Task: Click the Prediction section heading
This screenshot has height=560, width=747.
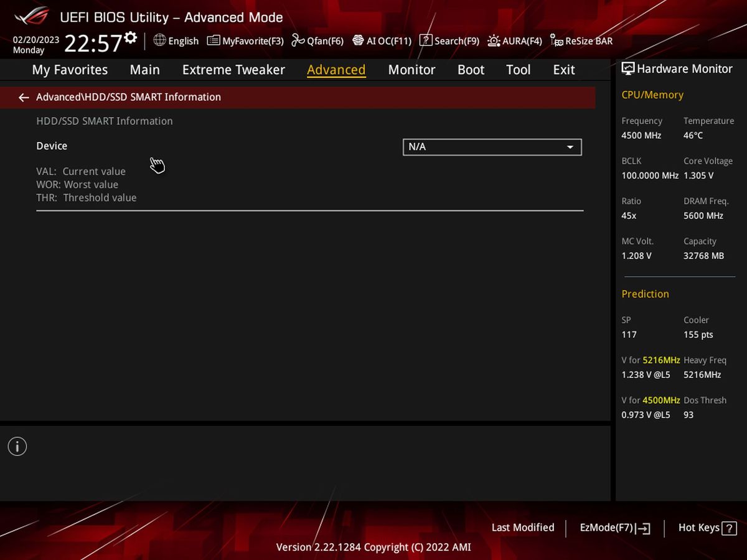Action: coord(645,294)
